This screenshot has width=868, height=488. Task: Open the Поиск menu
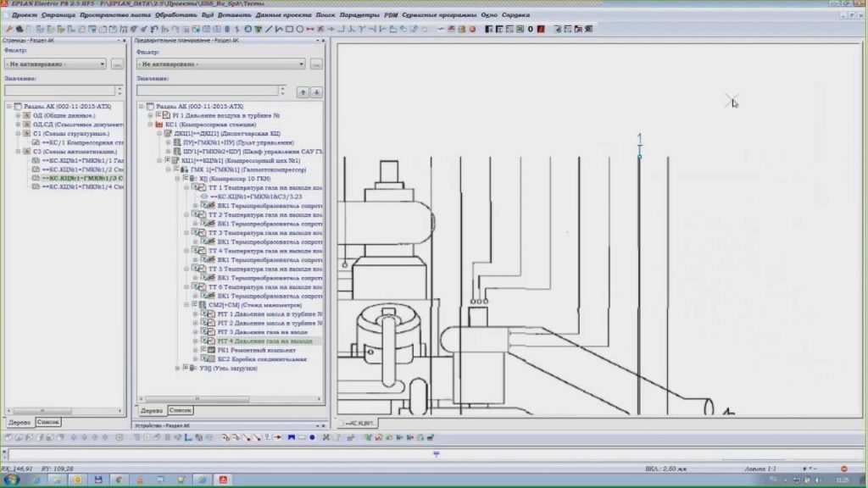pyautogui.click(x=325, y=15)
